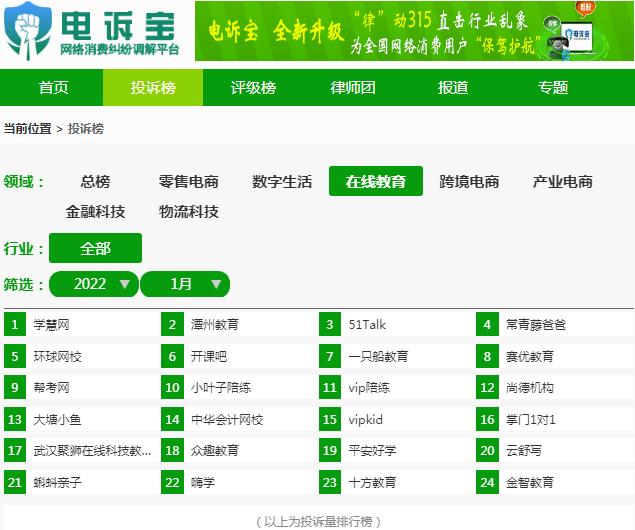This screenshot has height=530, width=635.
Task: Open the 学慧网 ranking entry
Action: click(52, 325)
